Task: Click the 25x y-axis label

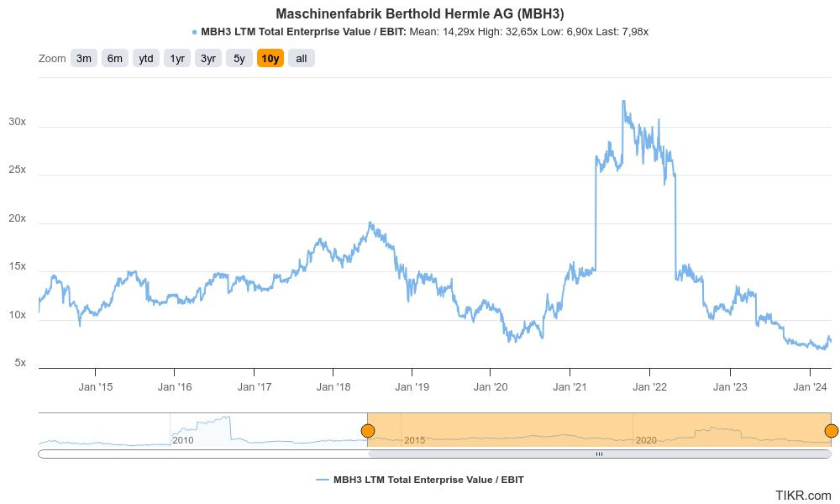Action: pos(17,169)
